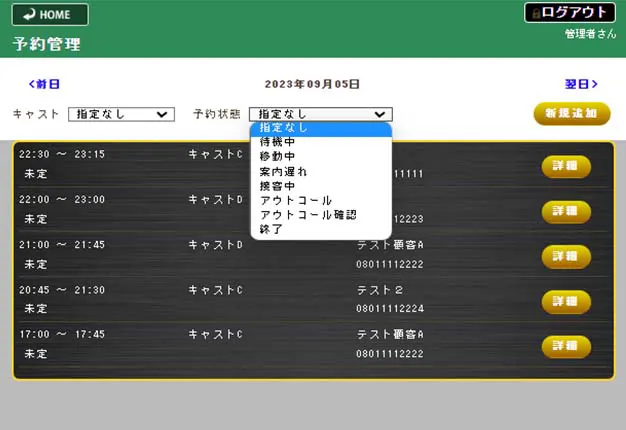
Task: Click the 22:00 ~ 23:00 time text
Action: tap(62, 199)
